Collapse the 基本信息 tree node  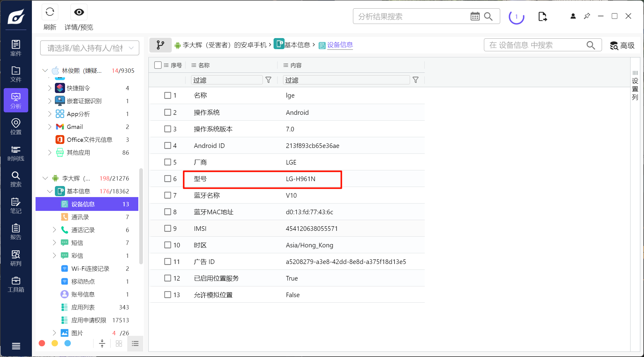tap(50, 191)
